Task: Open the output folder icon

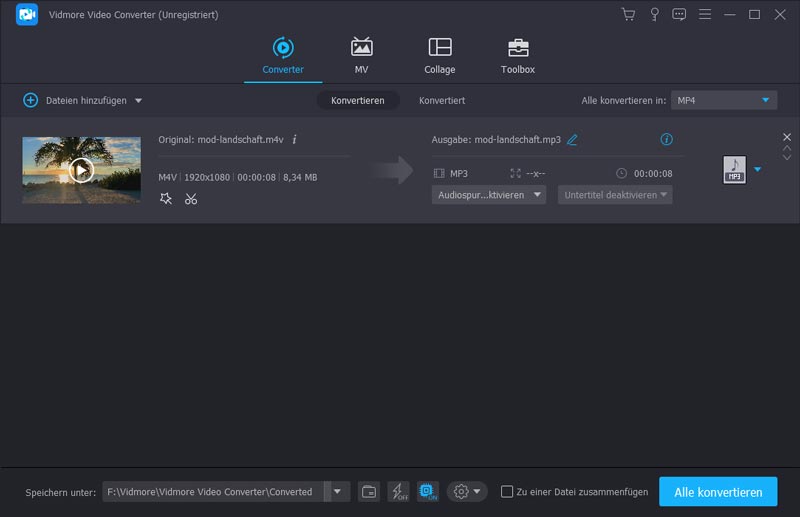Action: (x=369, y=491)
